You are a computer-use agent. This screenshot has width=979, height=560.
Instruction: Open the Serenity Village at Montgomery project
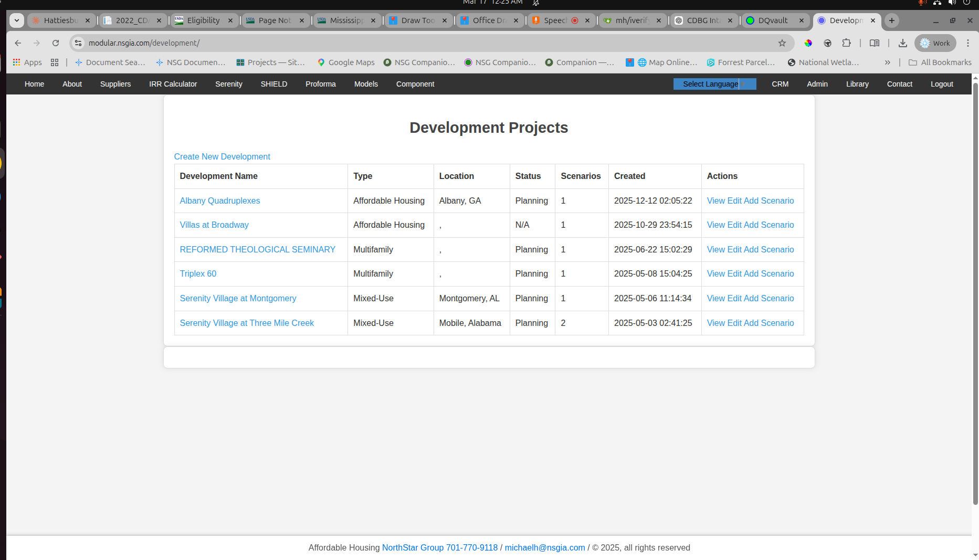point(238,298)
